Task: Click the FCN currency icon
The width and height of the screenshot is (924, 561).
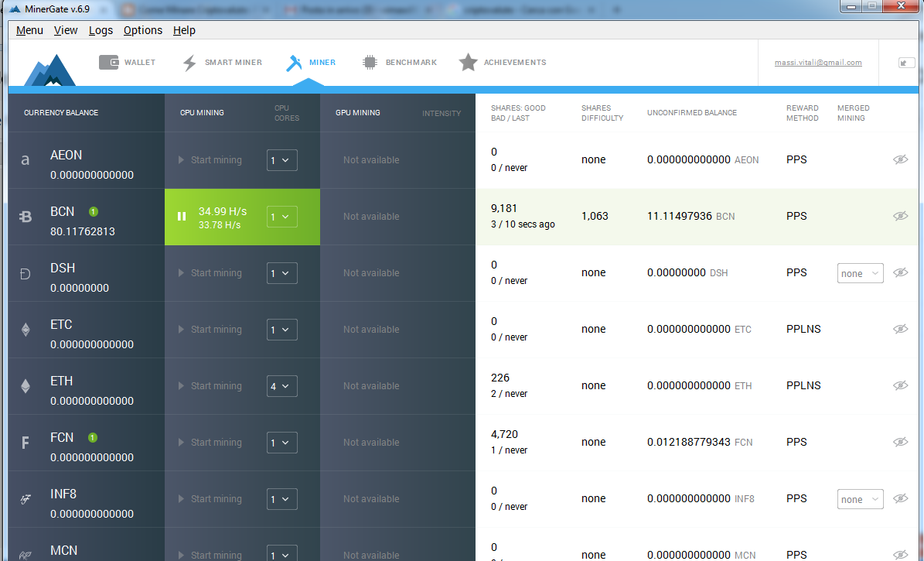Action: pos(26,443)
